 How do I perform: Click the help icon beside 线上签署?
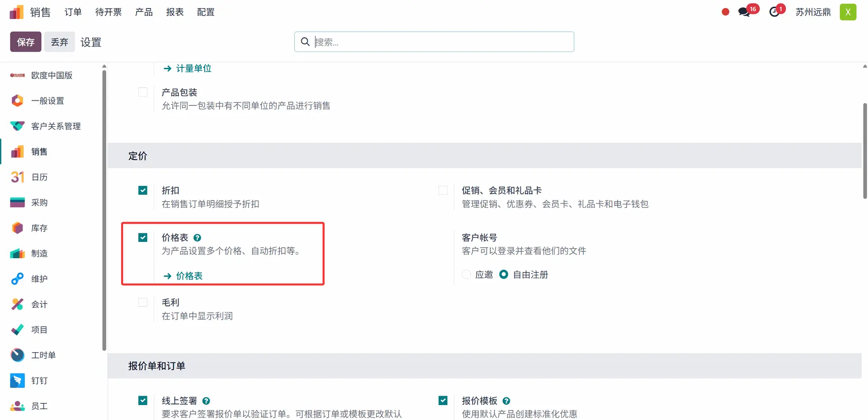point(206,401)
